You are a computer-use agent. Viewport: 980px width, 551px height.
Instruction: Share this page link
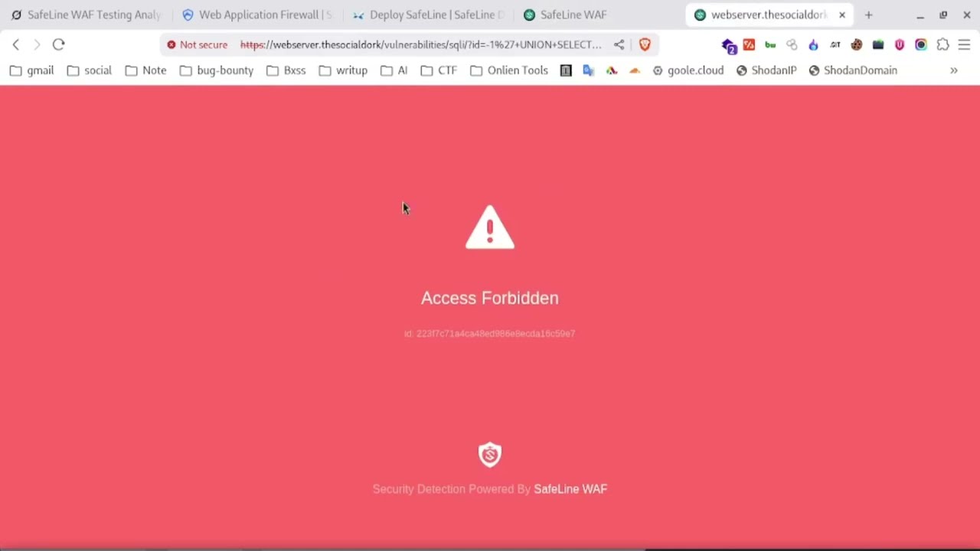click(x=619, y=44)
